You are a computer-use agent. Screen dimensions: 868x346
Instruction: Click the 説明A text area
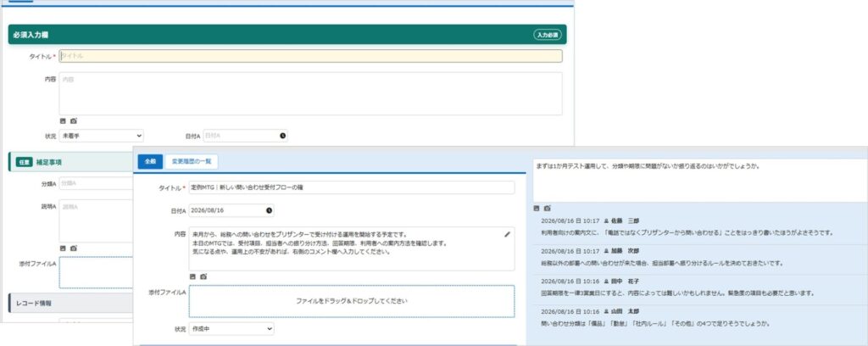[97, 220]
